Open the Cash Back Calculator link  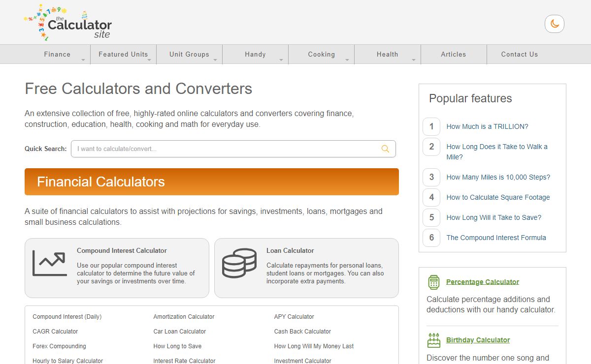[x=302, y=332]
